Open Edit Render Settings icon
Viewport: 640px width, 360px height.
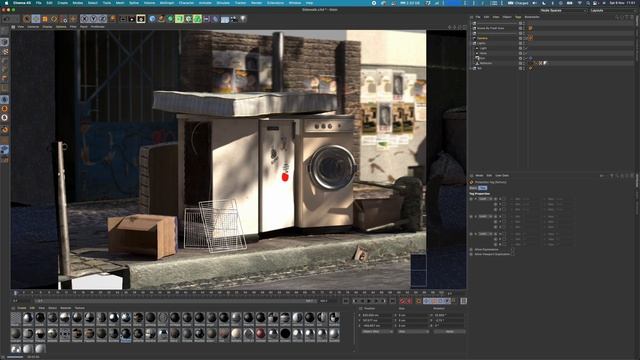tap(141, 19)
